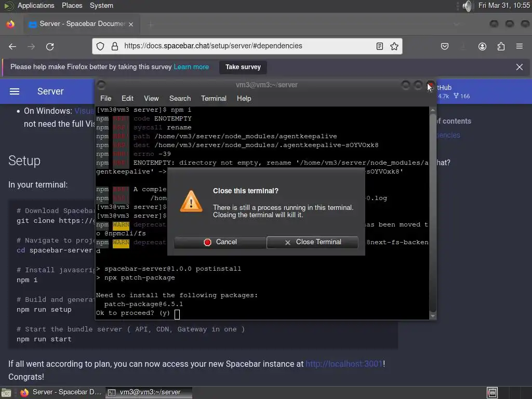Open the terminal Search menu
This screenshot has width=532, height=399.
click(180, 98)
